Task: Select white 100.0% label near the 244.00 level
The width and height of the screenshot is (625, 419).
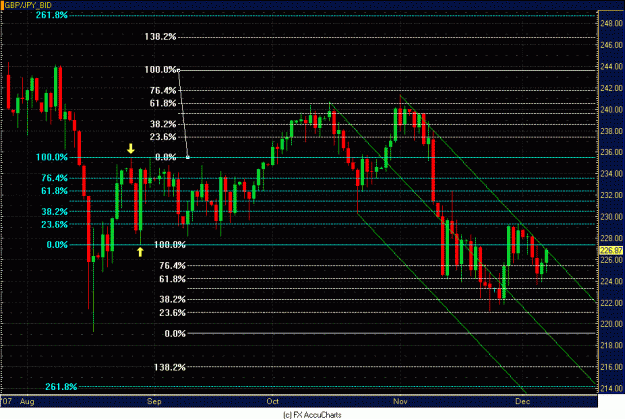Action: pos(160,70)
